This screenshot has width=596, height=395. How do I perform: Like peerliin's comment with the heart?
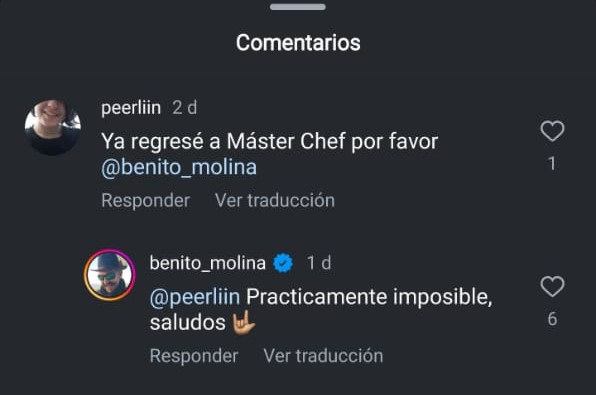(552, 131)
